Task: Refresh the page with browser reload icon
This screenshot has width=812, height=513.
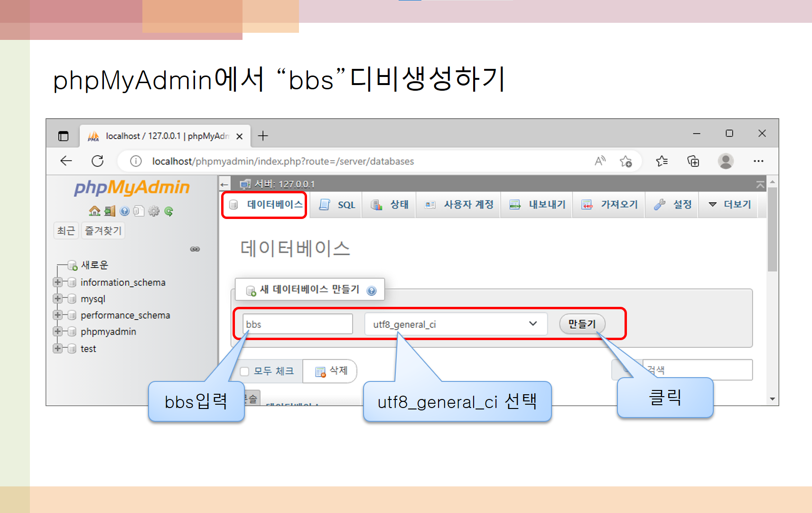Action: point(98,161)
